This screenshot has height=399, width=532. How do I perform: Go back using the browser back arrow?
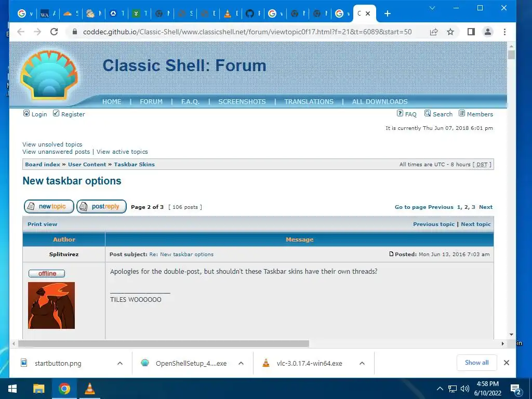click(x=21, y=32)
